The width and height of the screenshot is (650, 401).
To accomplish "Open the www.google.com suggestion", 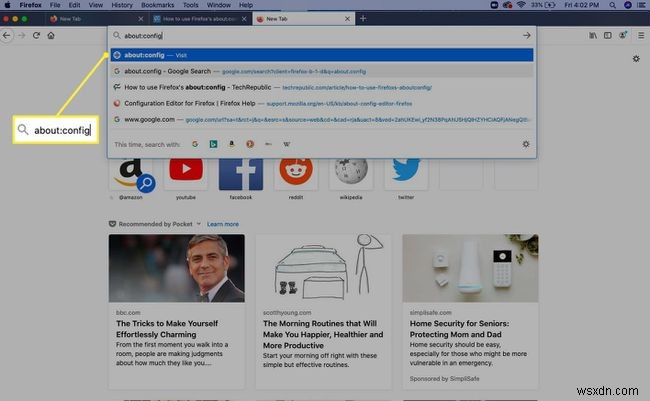I will pos(322,119).
